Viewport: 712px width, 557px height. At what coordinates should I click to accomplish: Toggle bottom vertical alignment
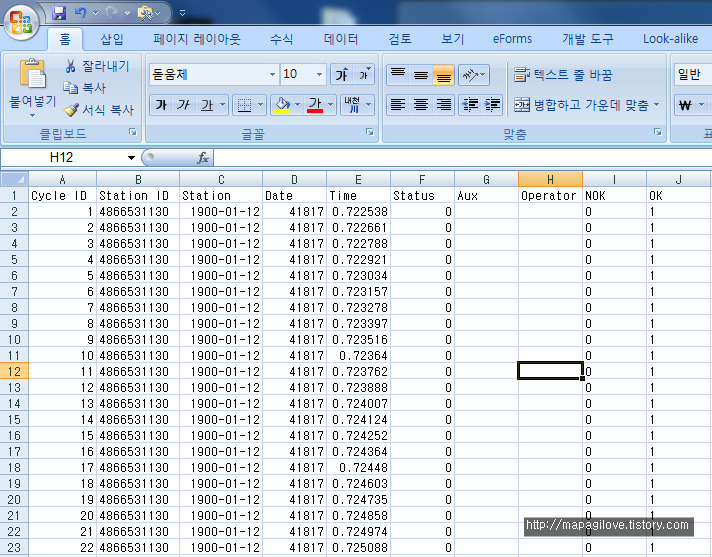coord(444,74)
